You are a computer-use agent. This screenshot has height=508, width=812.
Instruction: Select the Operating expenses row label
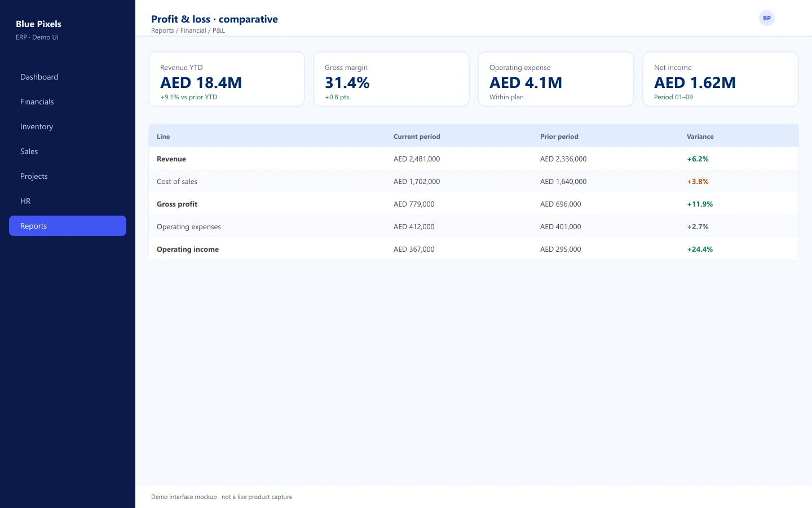[x=189, y=227]
